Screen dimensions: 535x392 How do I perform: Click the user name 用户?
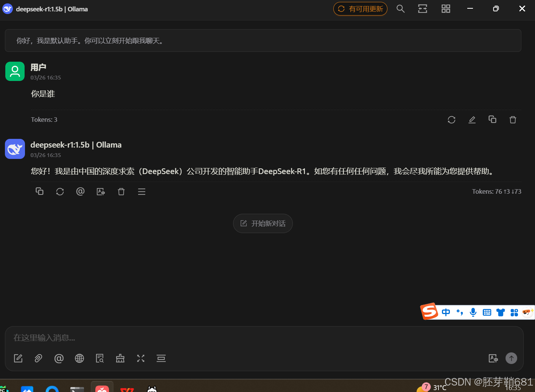38,67
